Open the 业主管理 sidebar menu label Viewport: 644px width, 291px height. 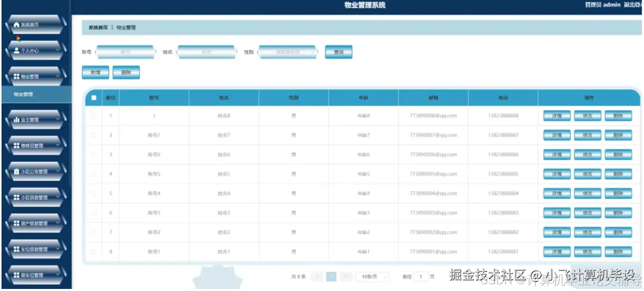[x=30, y=120]
